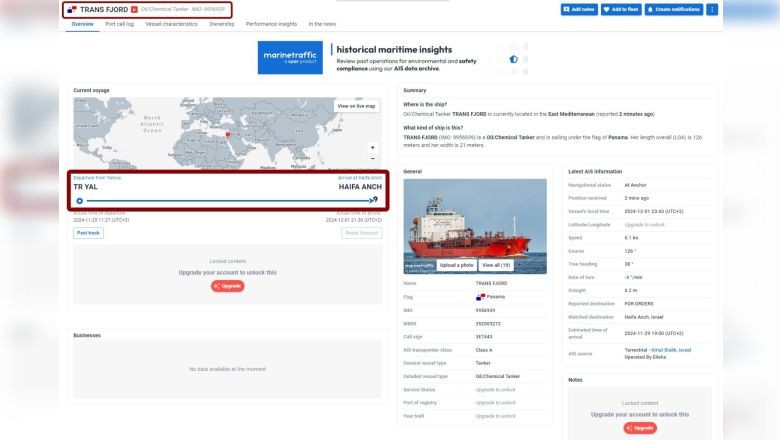Click Upgrade button in Notes panel
Screen dimensions: 780x440
pyautogui.click(x=640, y=428)
